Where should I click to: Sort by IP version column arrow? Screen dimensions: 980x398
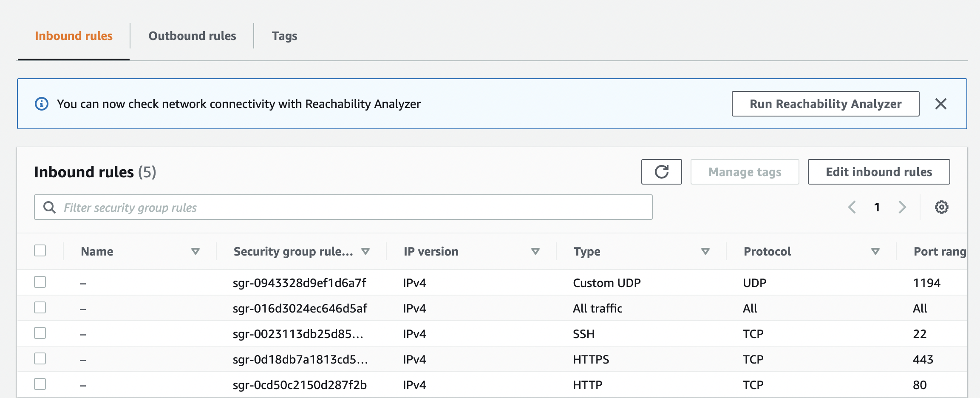[535, 251]
